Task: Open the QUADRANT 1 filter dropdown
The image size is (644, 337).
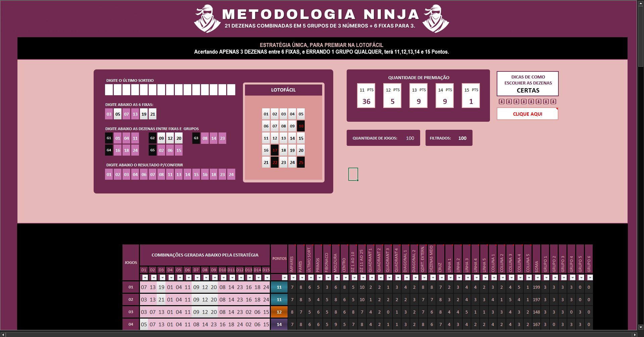Action: tap(372, 278)
